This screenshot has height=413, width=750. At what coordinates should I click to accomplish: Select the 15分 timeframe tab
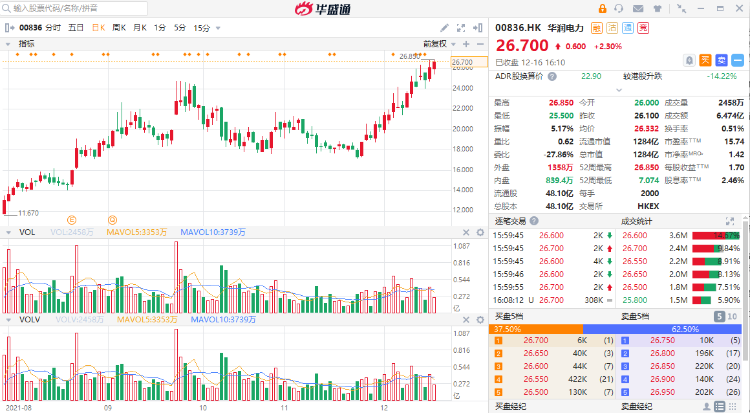(x=202, y=28)
